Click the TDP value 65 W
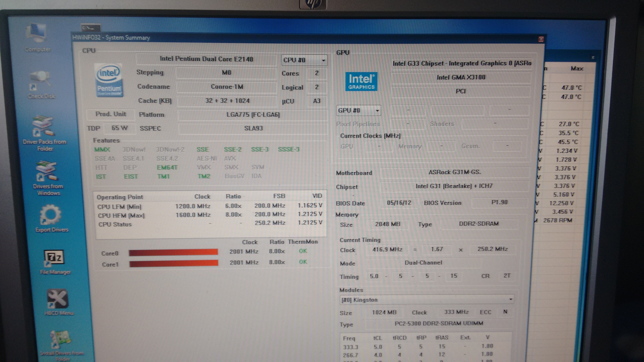The image size is (644, 362). [x=119, y=128]
